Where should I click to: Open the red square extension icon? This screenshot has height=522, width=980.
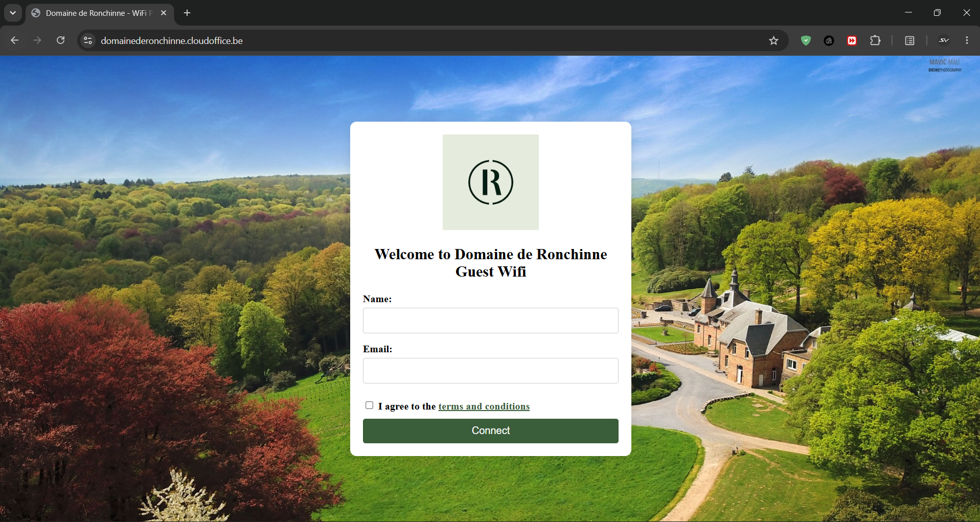pyautogui.click(x=852, y=40)
